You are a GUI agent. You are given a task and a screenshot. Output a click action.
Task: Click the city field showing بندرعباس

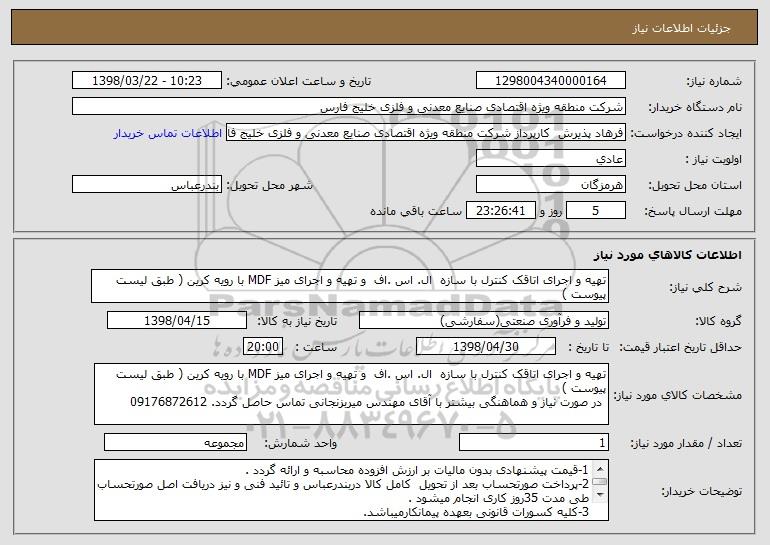click(x=147, y=185)
